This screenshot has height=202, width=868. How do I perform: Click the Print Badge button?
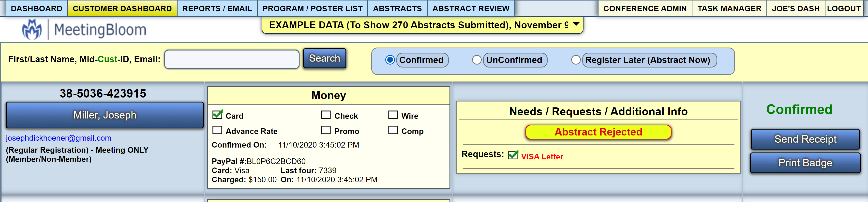tap(805, 163)
